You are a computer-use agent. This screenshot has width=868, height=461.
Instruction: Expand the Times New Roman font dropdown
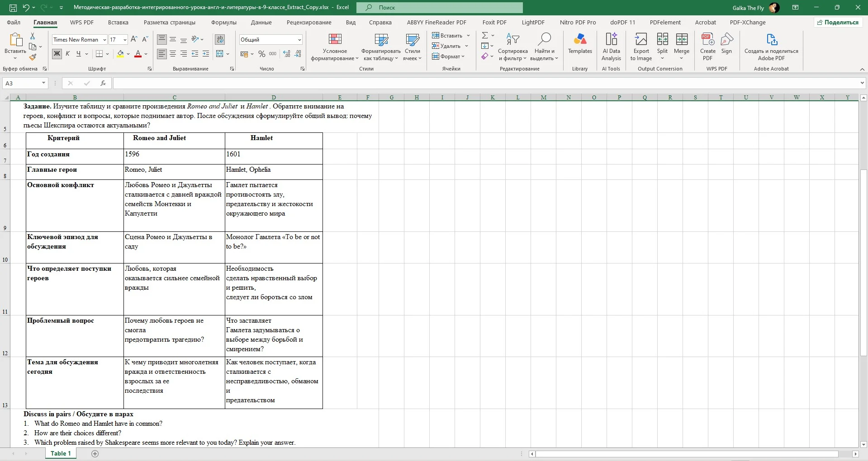[x=104, y=40]
